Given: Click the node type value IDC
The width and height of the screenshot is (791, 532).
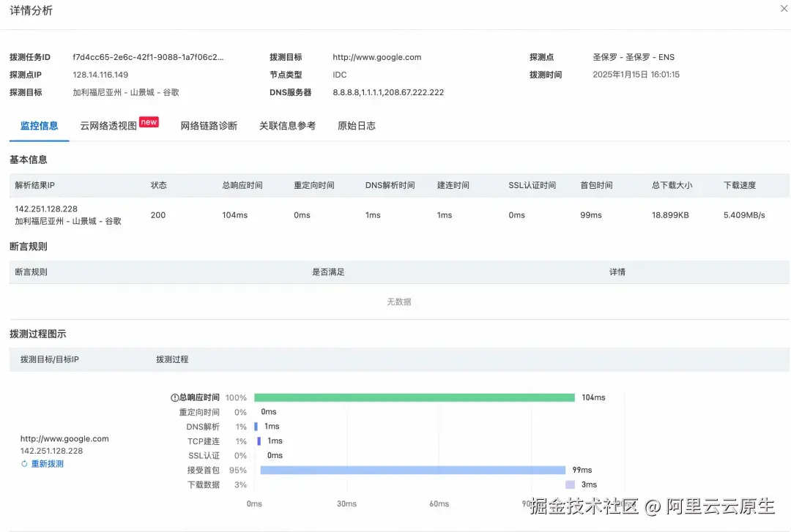Looking at the screenshot, I should coord(340,75).
